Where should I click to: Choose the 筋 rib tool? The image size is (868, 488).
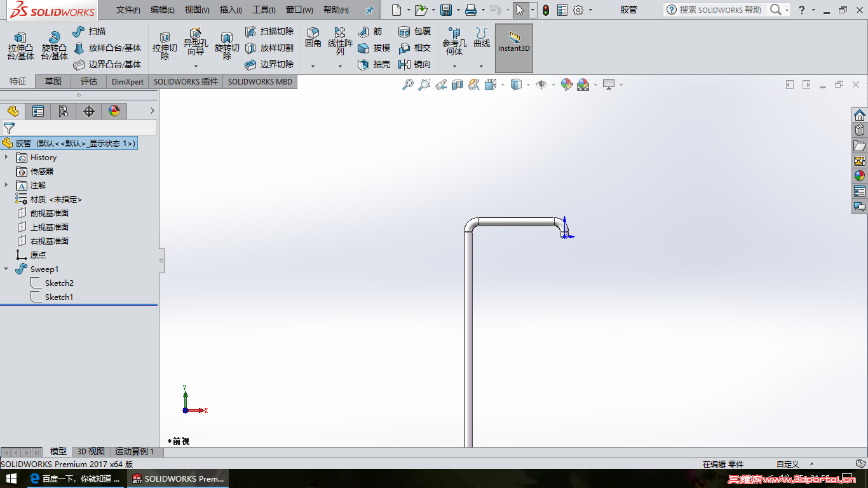pos(370,31)
